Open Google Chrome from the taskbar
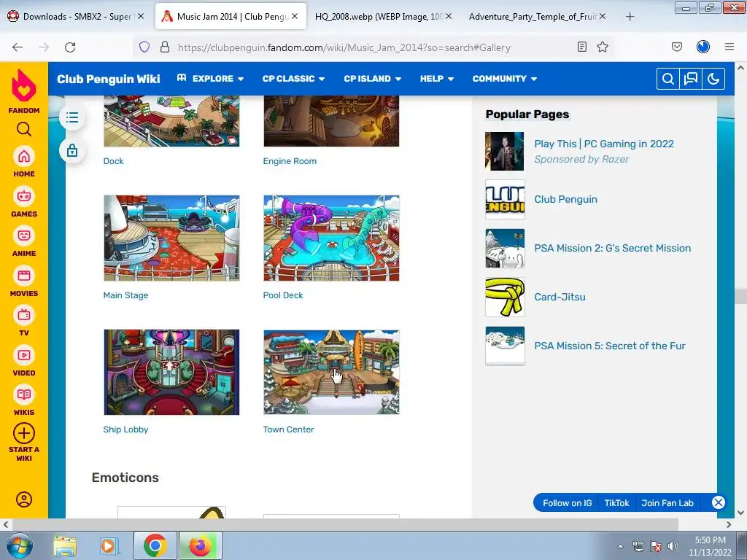The width and height of the screenshot is (747, 560). [155, 545]
